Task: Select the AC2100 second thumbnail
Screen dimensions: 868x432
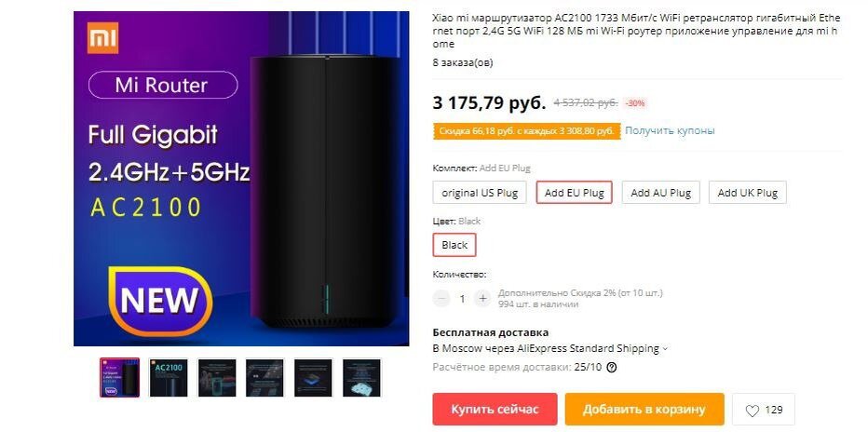Action: tap(169, 377)
